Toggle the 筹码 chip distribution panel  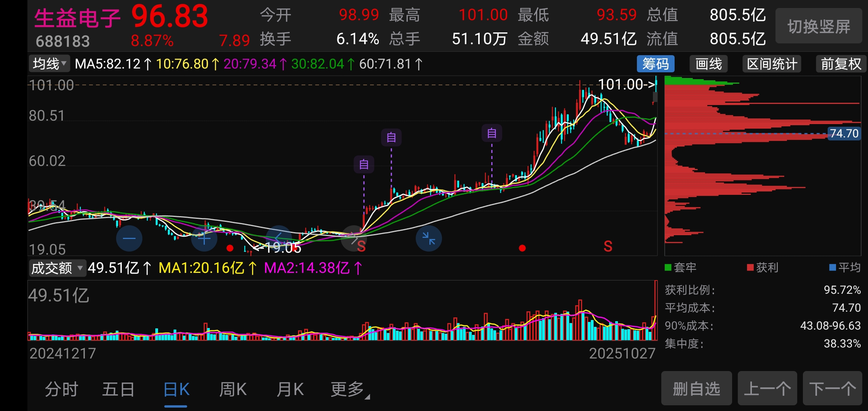[x=655, y=64]
